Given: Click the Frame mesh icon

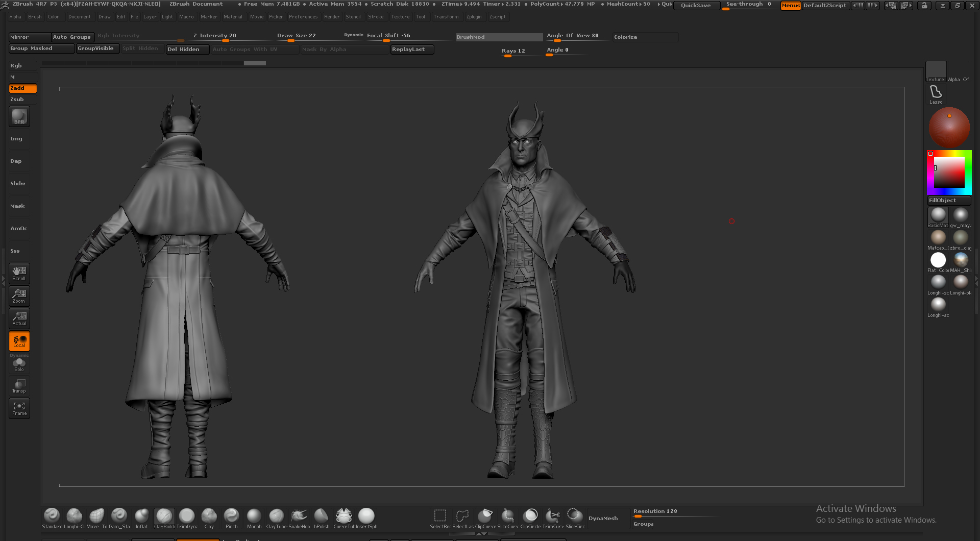Looking at the screenshot, I should [19, 408].
